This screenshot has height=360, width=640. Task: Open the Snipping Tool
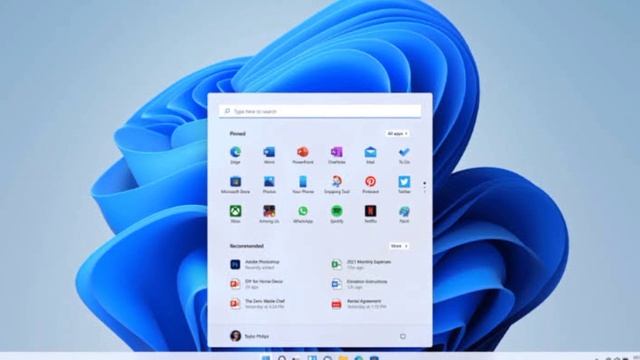(337, 184)
